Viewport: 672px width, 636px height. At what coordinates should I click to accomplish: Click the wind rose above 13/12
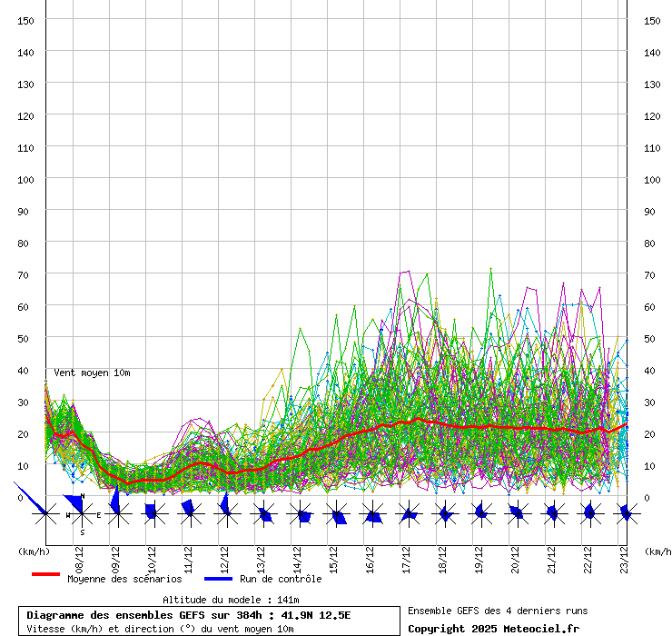pyautogui.click(x=263, y=514)
